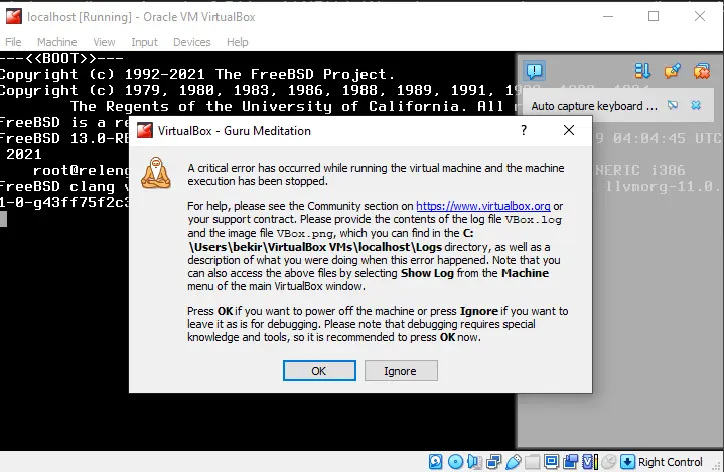Open the audio status indicator
Viewport: 724px width, 472px height.
[x=474, y=461]
